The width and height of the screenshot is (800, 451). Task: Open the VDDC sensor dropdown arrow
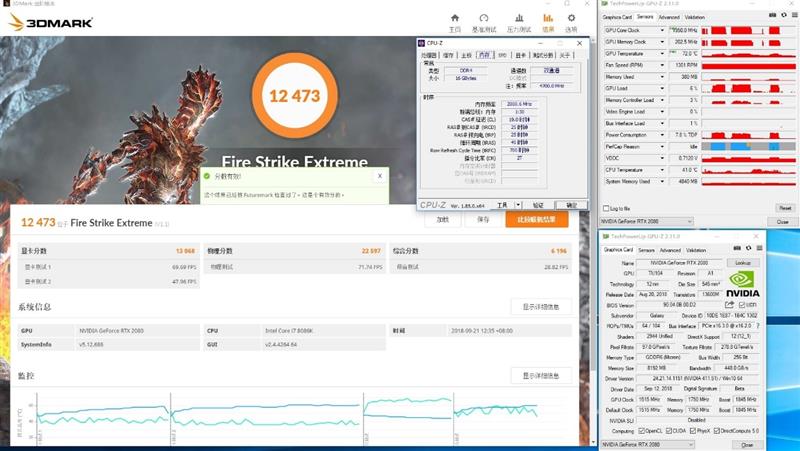(x=662, y=159)
